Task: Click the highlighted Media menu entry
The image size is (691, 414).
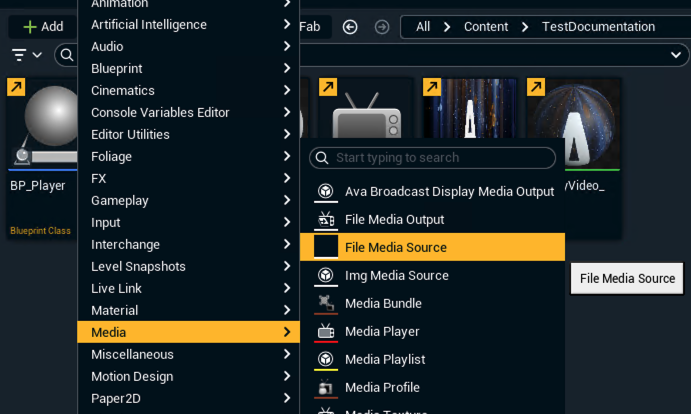Action: point(189,332)
